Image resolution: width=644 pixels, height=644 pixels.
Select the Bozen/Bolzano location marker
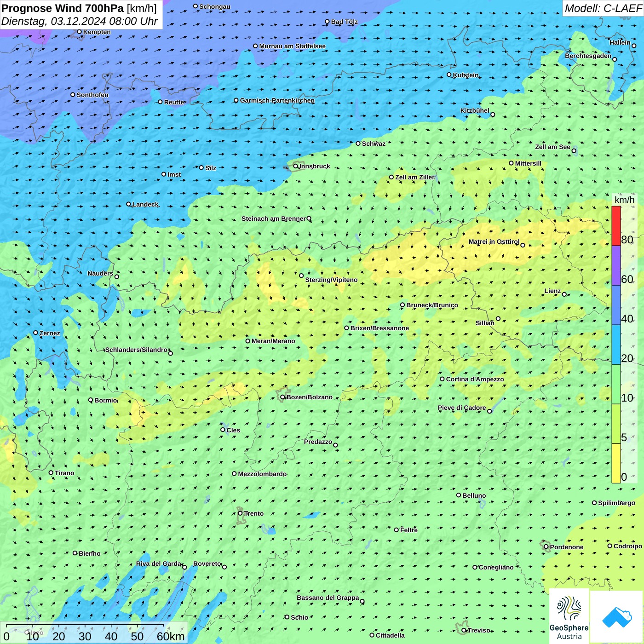click(283, 397)
